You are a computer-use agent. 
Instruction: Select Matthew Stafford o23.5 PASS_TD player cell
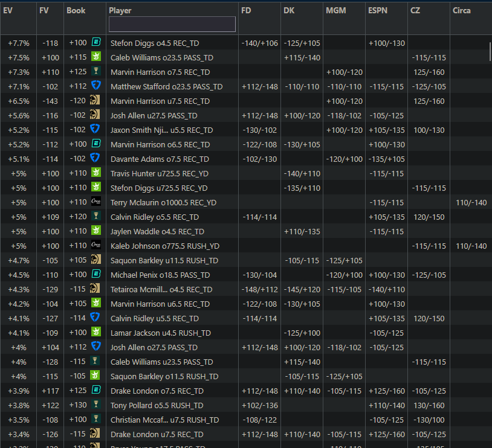click(x=172, y=86)
